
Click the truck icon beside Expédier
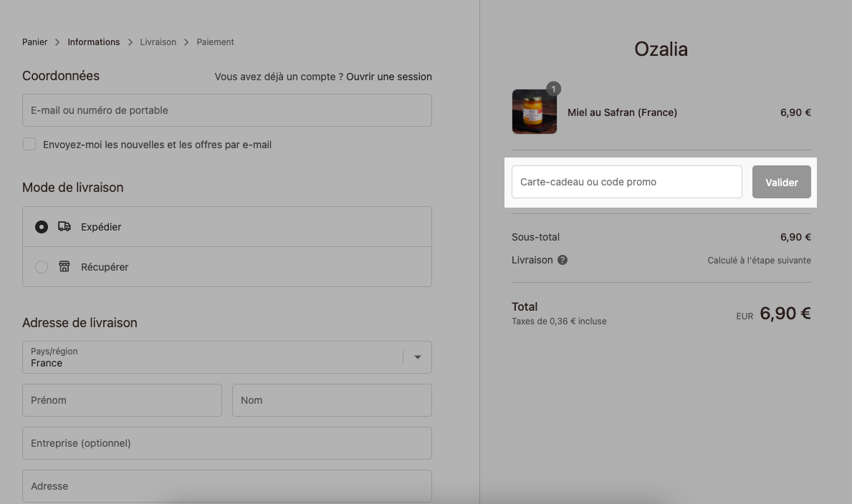coord(64,226)
